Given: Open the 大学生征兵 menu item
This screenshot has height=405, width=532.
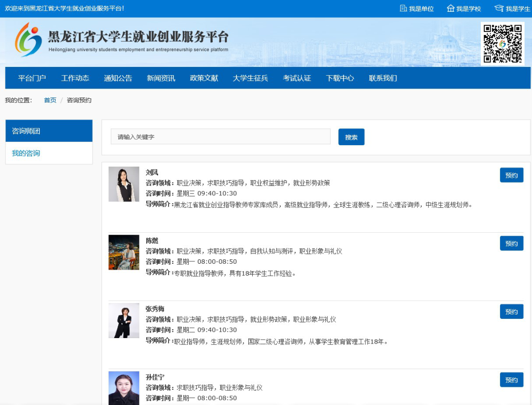Looking at the screenshot, I should pyautogui.click(x=249, y=78).
